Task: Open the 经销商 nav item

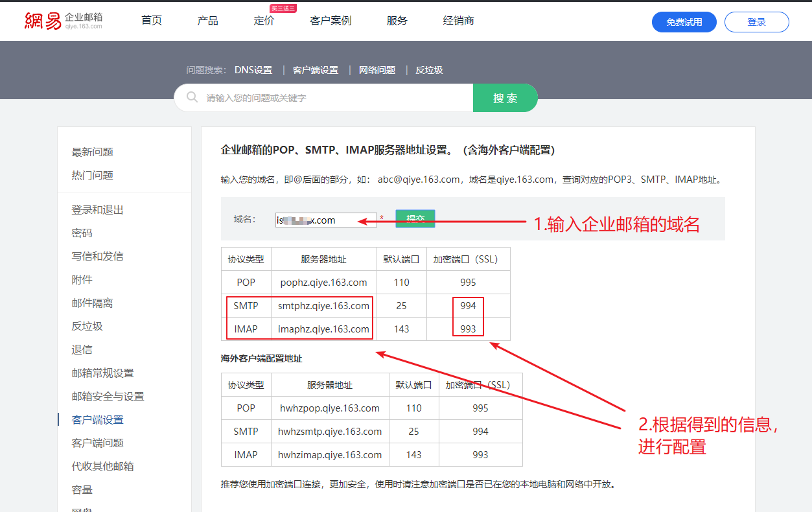Action: (459, 21)
